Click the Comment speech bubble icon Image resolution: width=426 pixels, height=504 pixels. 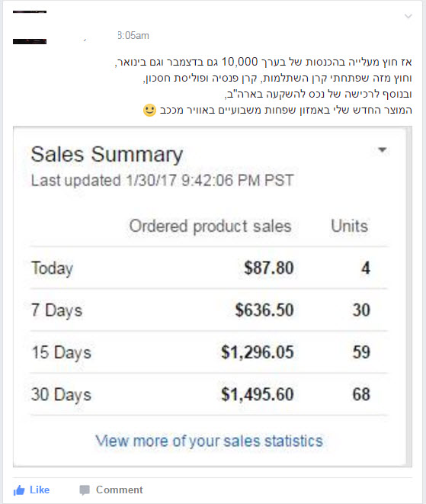(85, 490)
